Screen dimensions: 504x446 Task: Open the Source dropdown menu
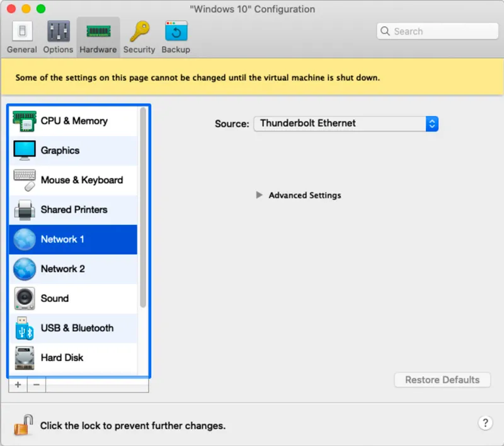tap(345, 123)
